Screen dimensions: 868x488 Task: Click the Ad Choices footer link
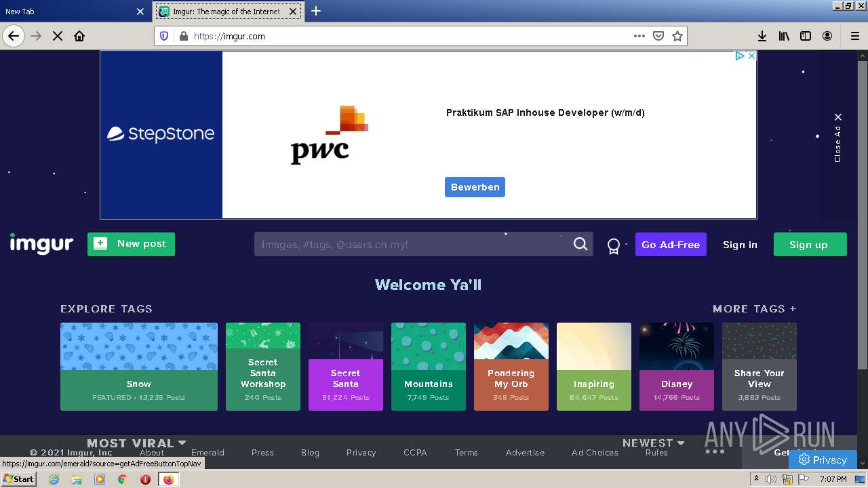[595, 452]
